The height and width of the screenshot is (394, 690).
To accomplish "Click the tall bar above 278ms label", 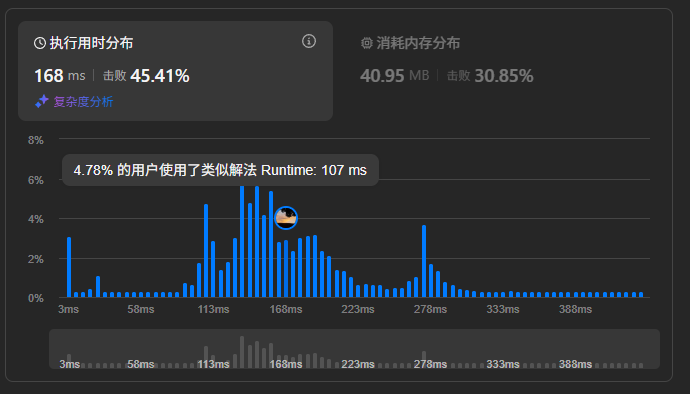I will tap(424, 261).
